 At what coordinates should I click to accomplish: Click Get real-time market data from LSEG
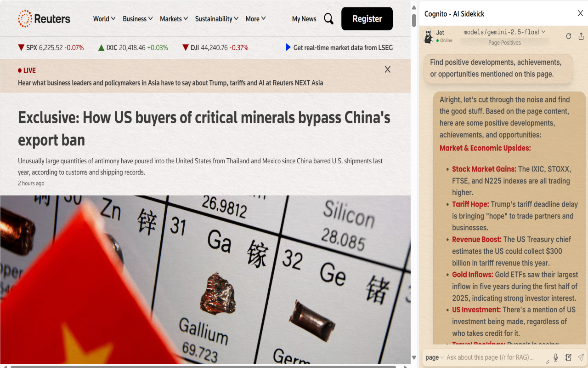click(343, 47)
